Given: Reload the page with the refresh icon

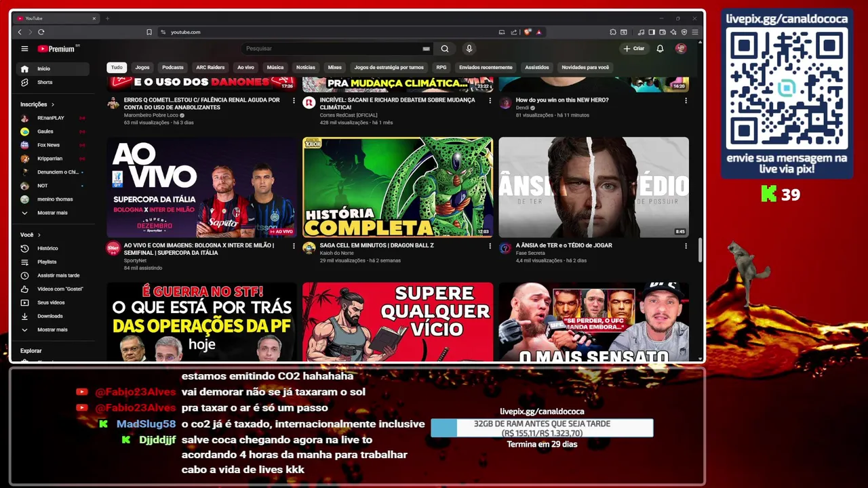Looking at the screenshot, I should tap(41, 32).
